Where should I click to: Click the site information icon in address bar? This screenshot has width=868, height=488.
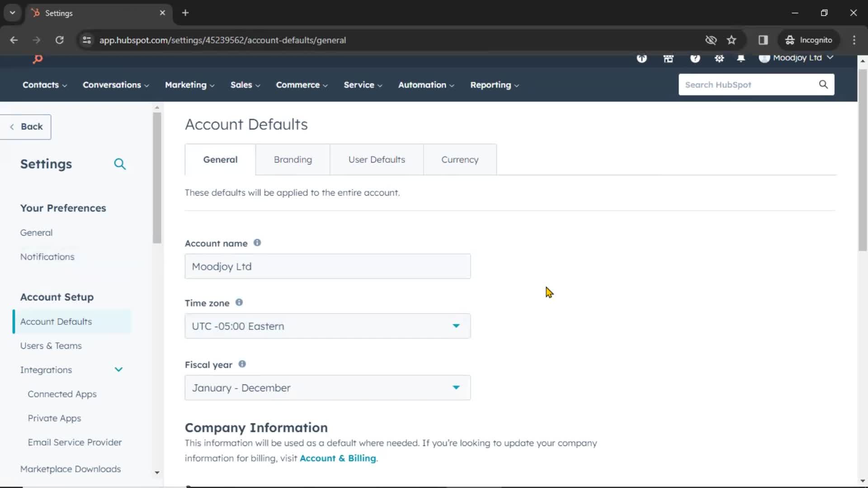[87, 40]
